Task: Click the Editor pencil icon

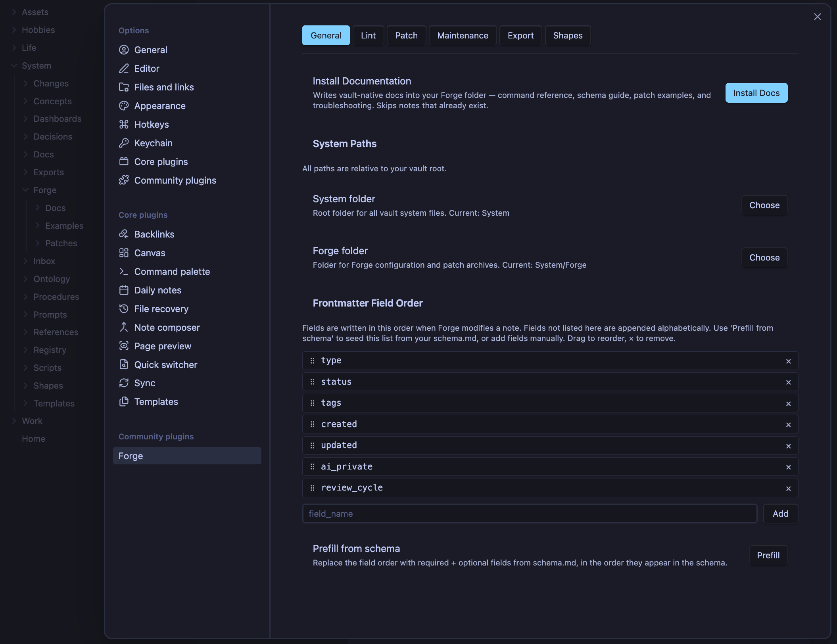Action: [124, 69]
